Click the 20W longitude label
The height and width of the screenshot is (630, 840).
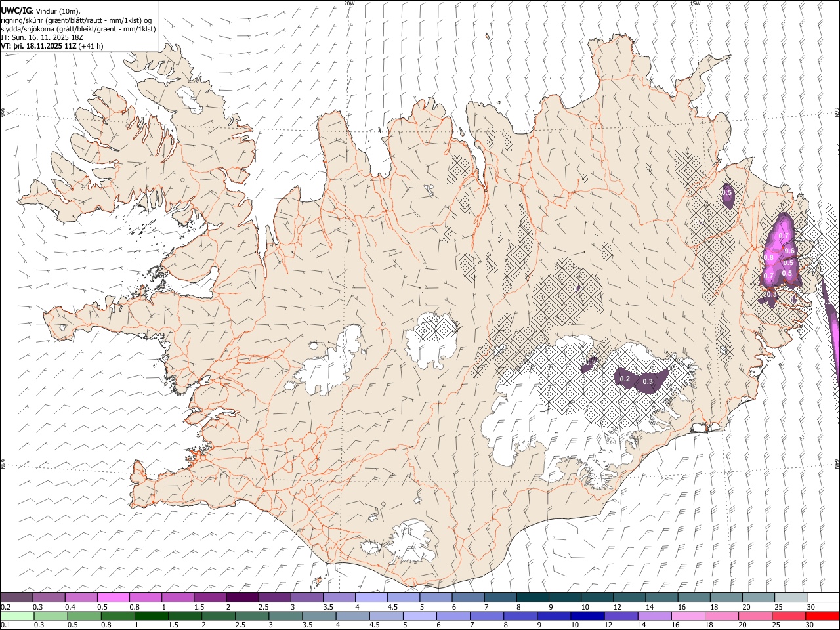coord(349,3)
